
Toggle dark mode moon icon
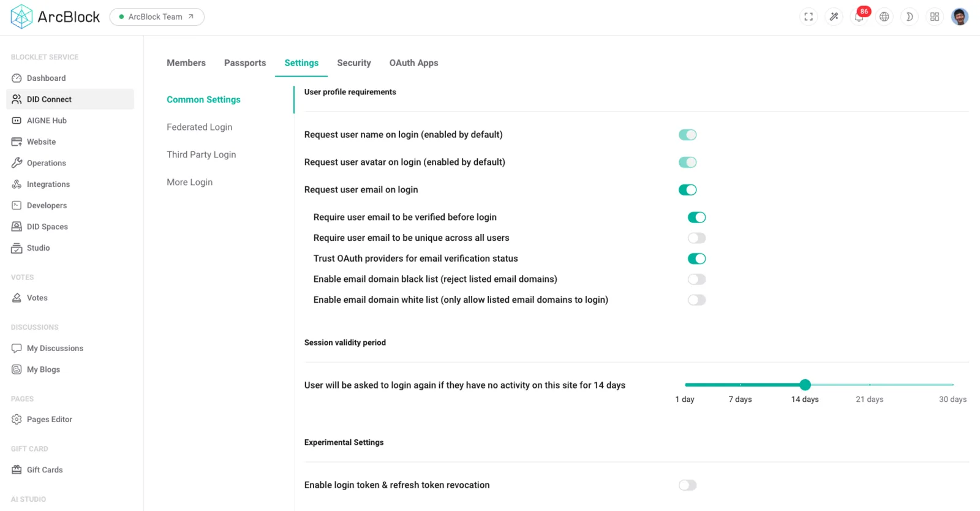910,17
